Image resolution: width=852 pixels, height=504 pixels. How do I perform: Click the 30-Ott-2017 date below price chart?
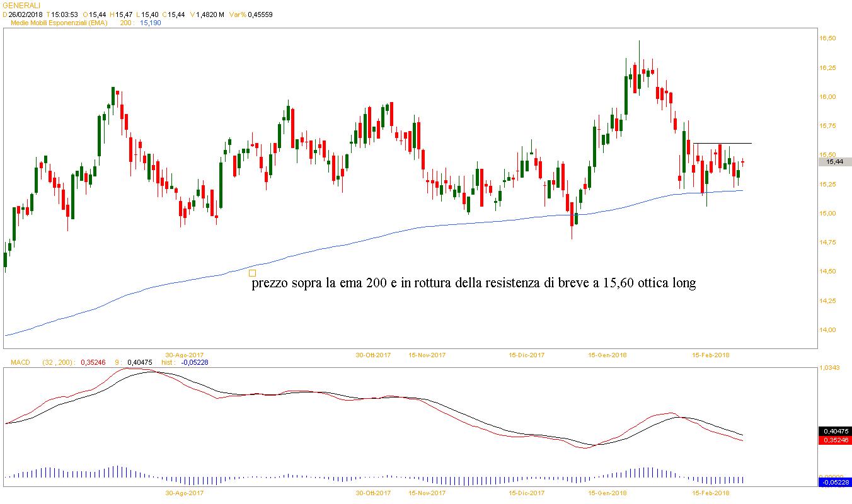(x=373, y=355)
